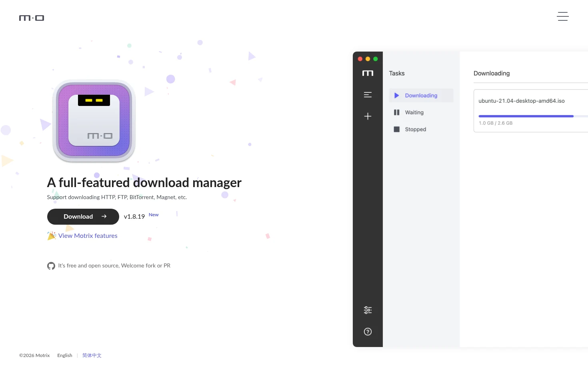
Task: Click the Download button
Action: pyautogui.click(x=83, y=217)
